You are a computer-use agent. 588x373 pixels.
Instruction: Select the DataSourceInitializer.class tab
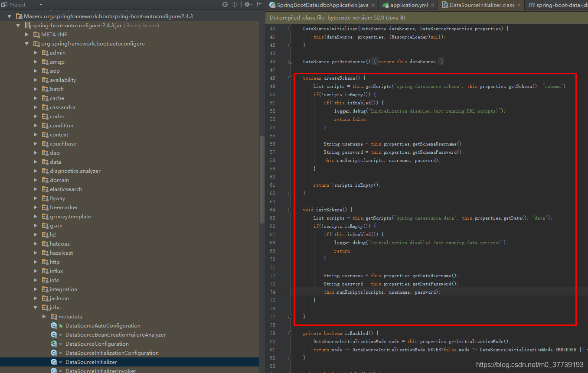click(481, 5)
